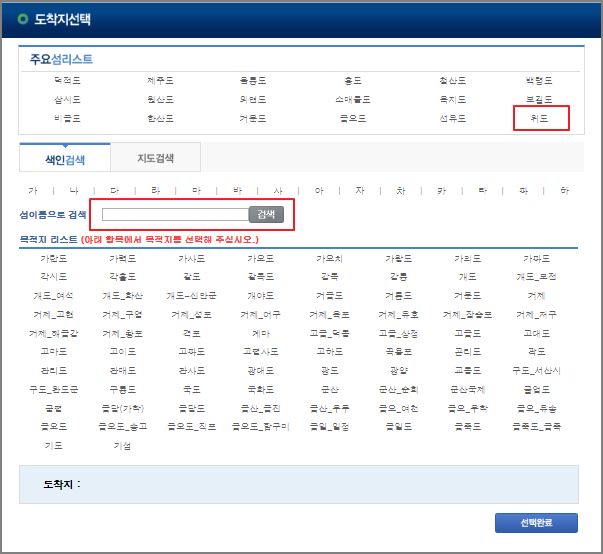Switch to the 지도검색 tab

[156, 158]
